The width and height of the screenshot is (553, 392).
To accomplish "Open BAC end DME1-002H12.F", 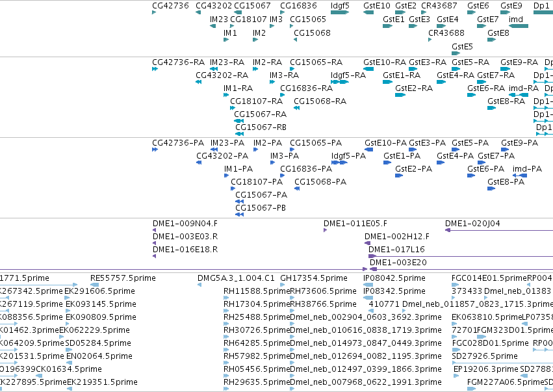I will pos(397,237).
